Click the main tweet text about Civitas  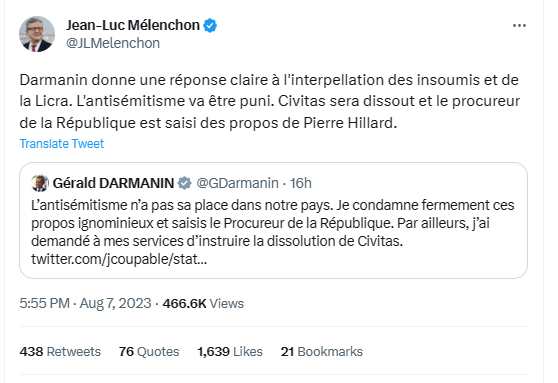point(270,101)
